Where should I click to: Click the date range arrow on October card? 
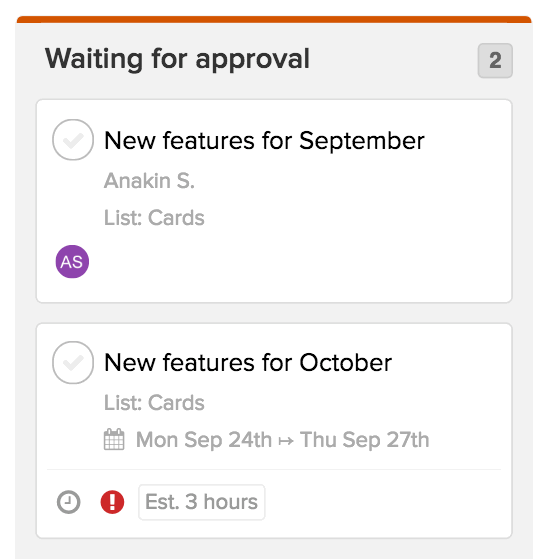286,441
